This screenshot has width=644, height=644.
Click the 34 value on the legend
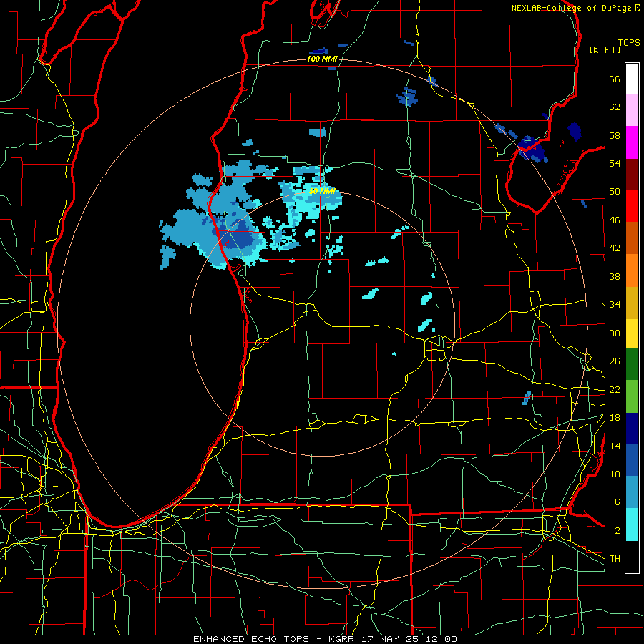[615, 304]
